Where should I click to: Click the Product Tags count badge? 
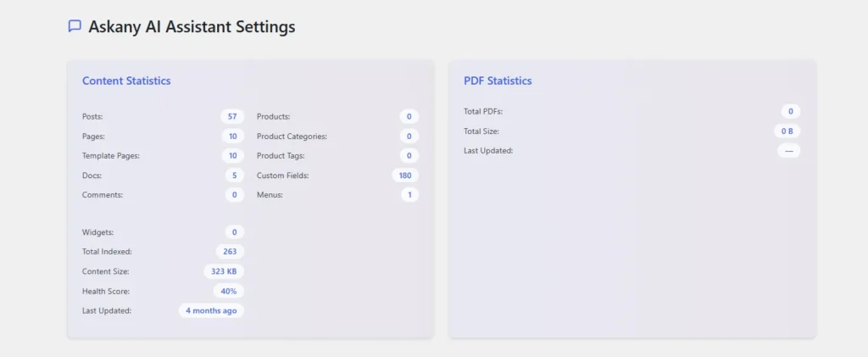pos(409,155)
